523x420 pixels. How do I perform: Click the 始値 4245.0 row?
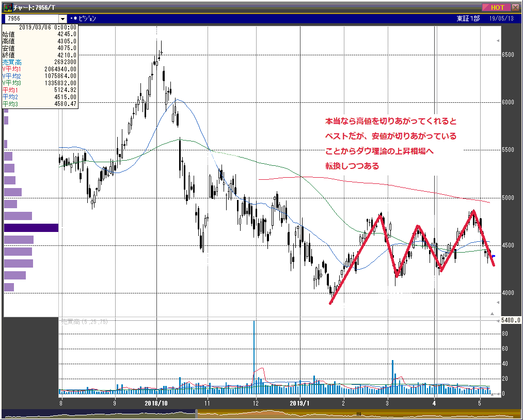click(39, 34)
